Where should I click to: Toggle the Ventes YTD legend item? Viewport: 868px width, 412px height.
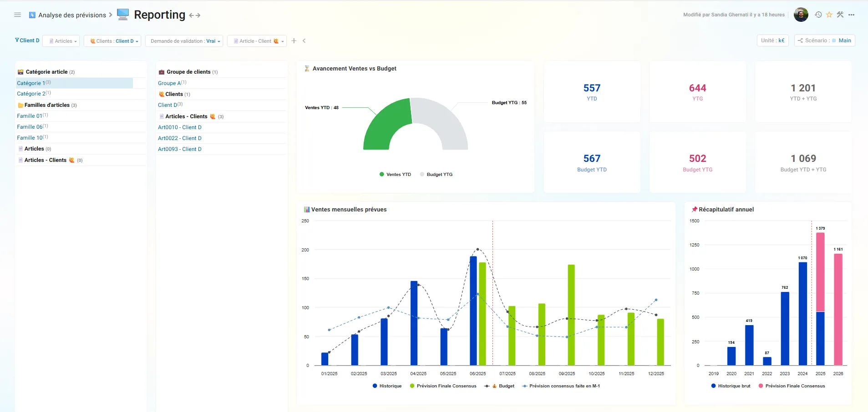(395, 175)
